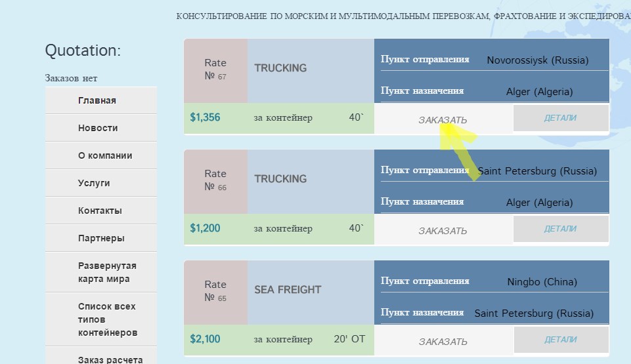Go to the Новости page
The image size is (631, 364).
(98, 128)
